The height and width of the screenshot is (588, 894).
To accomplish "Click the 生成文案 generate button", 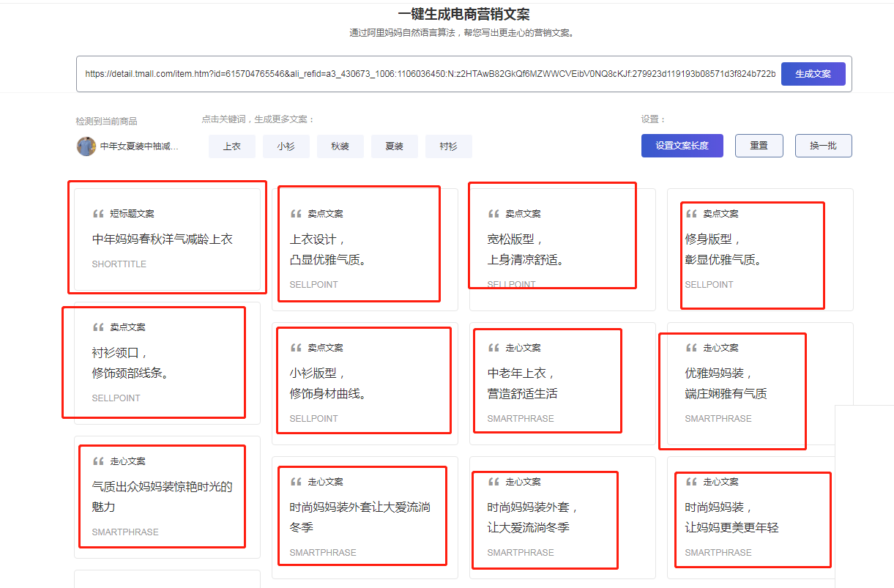I will [x=813, y=73].
